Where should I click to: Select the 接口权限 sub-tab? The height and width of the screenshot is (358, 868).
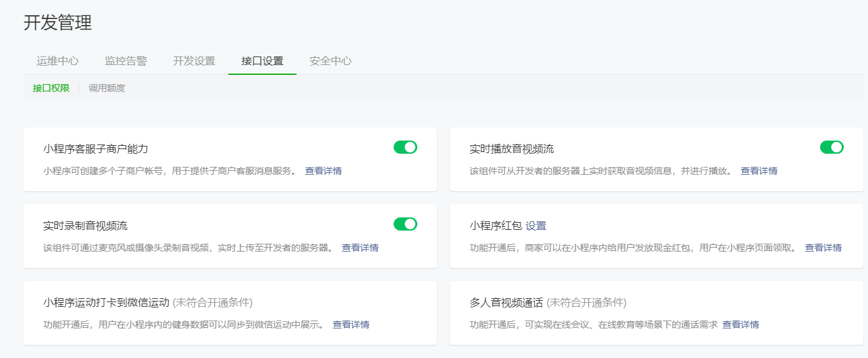(51, 88)
